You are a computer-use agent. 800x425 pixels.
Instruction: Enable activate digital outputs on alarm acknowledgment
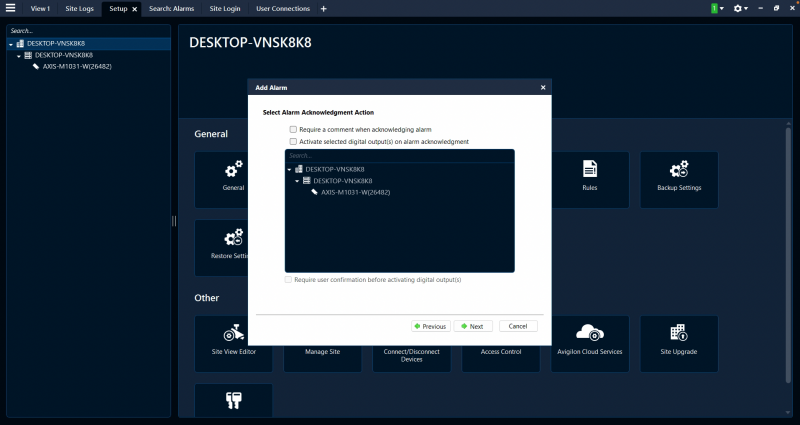[293, 141]
